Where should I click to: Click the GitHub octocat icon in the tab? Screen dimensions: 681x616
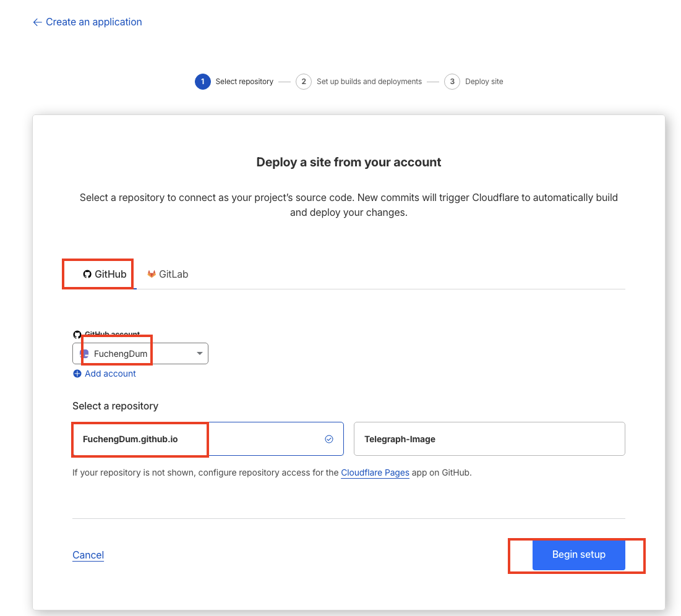coord(87,274)
